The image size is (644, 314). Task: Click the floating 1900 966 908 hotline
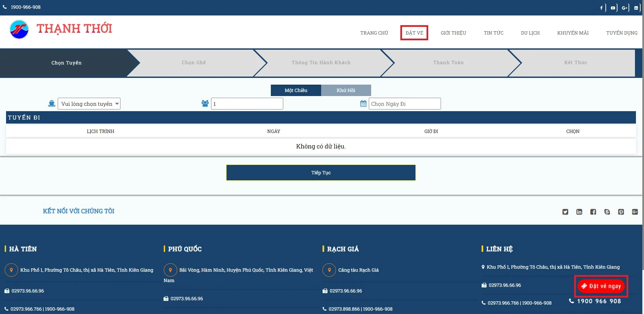pyautogui.click(x=595, y=301)
